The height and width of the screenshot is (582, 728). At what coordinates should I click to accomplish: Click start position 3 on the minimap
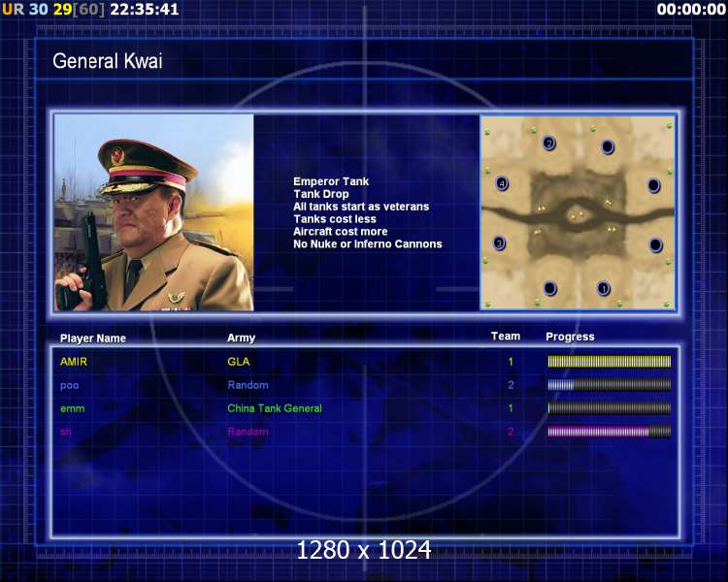pos(499,242)
